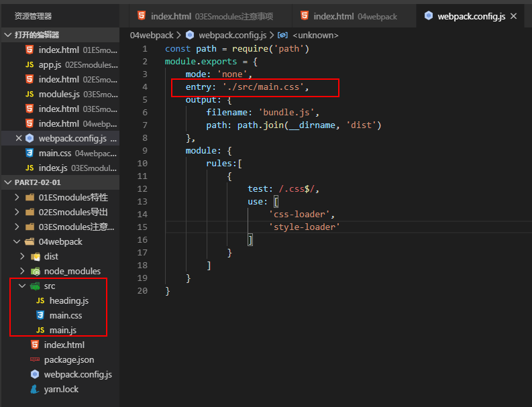The image size is (532, 407).
Task: Click the symbol icon before <unknown> in the breadcrumb
Action: pyautogui.click(x=282, y=36)
